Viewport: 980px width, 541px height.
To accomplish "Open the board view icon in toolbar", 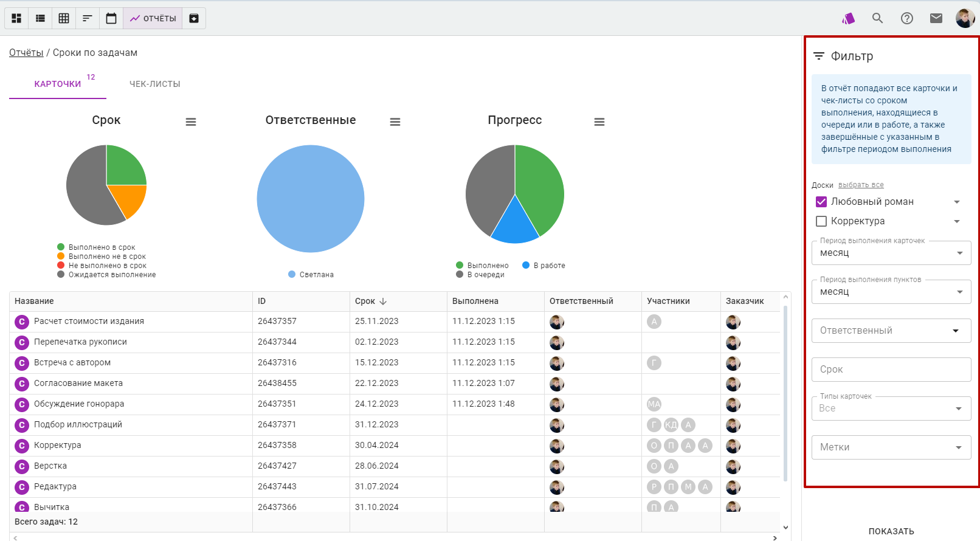I will click(16, 18).
